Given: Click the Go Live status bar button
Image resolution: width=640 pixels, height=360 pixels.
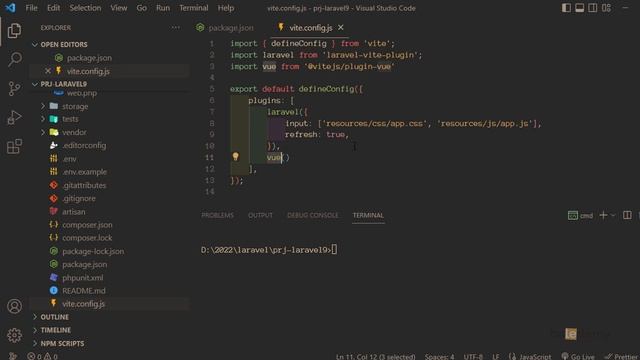Looking at the screenshot, I should pos(578,356).
